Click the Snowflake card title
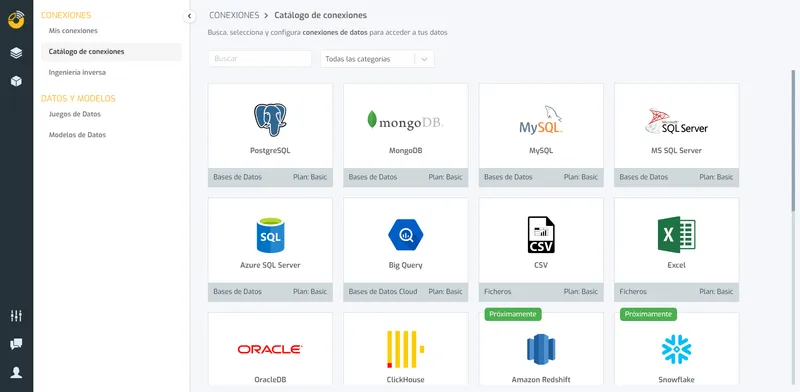The image size is (800, 392). coord(676,380)
